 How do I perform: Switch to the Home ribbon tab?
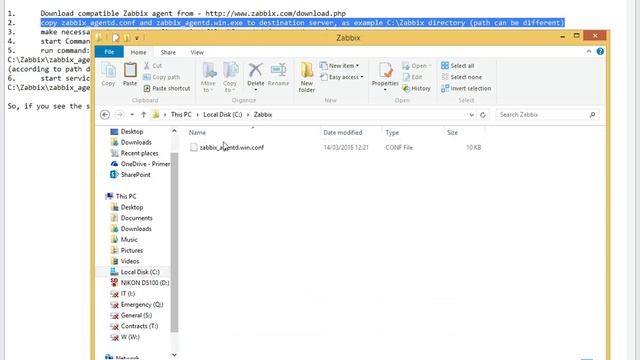tap(138, 52)
